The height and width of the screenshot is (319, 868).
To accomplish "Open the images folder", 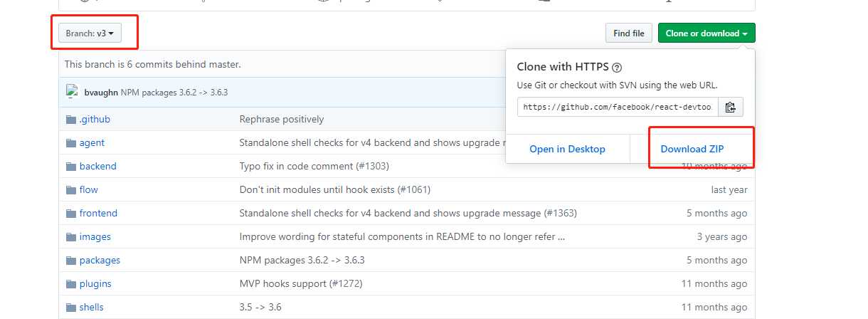I will point(95,237).
